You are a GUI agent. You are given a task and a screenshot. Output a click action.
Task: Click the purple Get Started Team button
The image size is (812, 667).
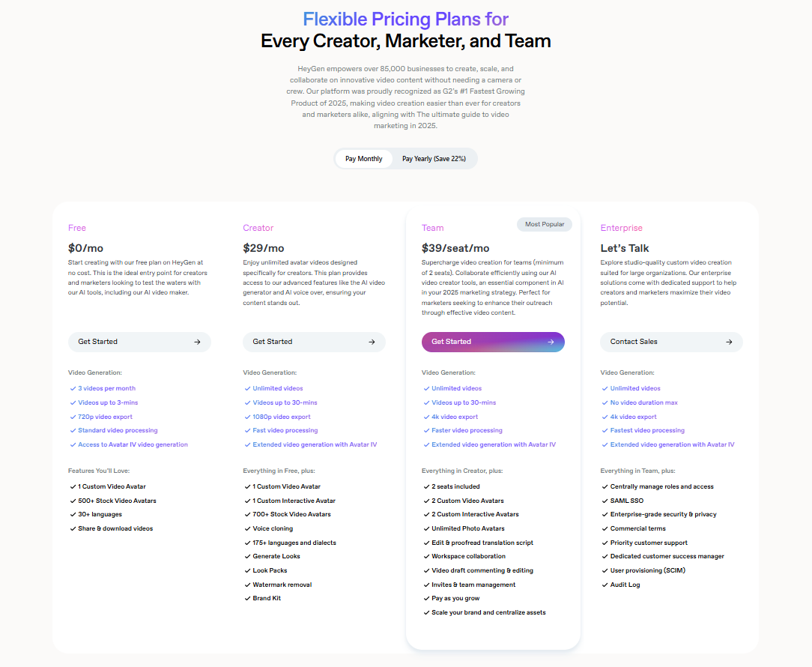(x=493, y=342)
